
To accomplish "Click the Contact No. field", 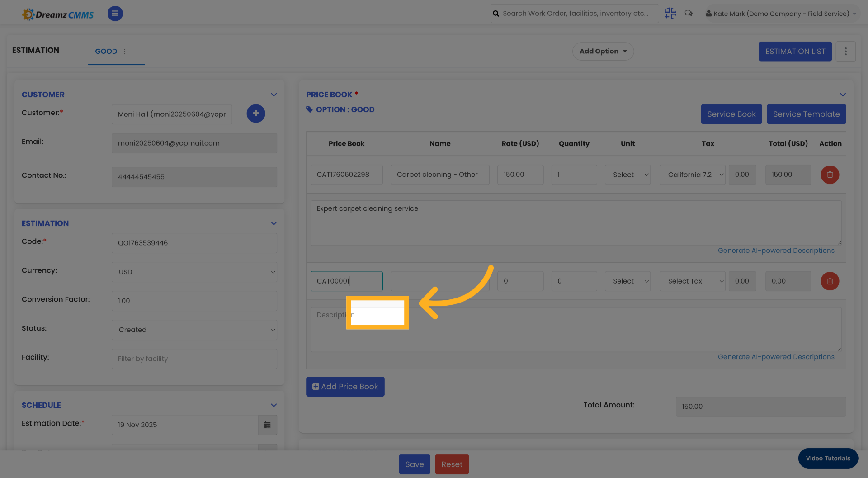I will point(194,177).
